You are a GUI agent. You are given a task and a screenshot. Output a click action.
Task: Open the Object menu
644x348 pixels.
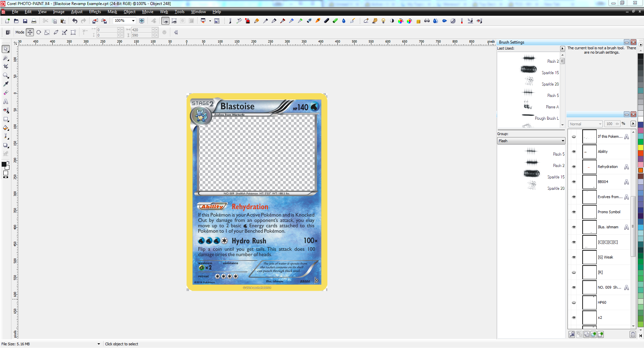point(129,12)
